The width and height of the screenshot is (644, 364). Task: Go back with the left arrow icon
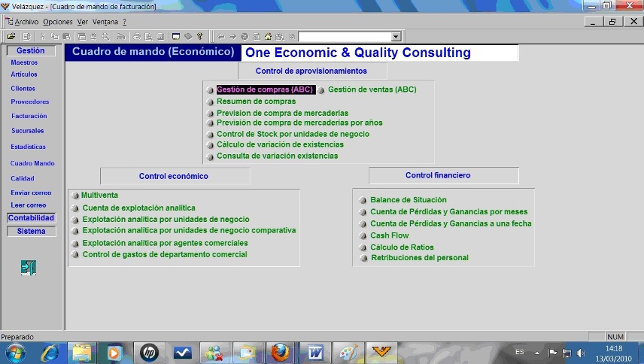221,37
